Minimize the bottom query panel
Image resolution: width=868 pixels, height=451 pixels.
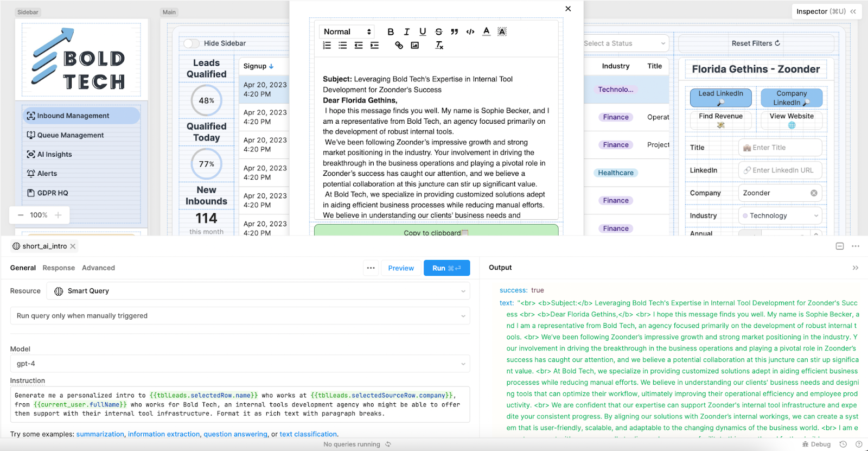pos(840,246)
